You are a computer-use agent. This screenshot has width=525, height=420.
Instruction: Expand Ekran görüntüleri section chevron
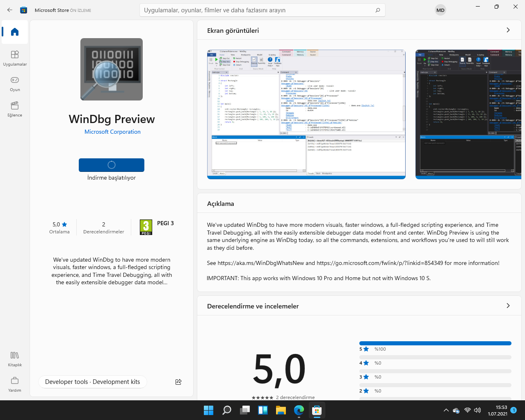[x=508, y=30]
